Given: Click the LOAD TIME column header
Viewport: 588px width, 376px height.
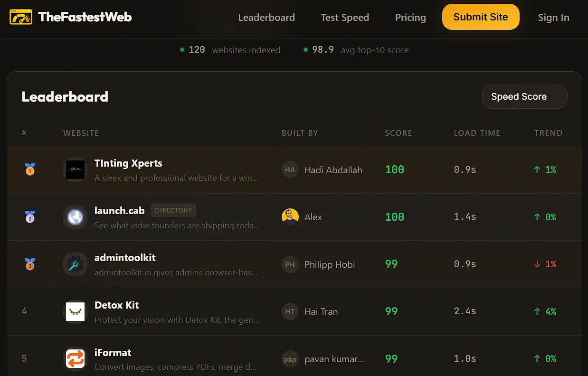Looking at the screenshot, I should [477, 133].
